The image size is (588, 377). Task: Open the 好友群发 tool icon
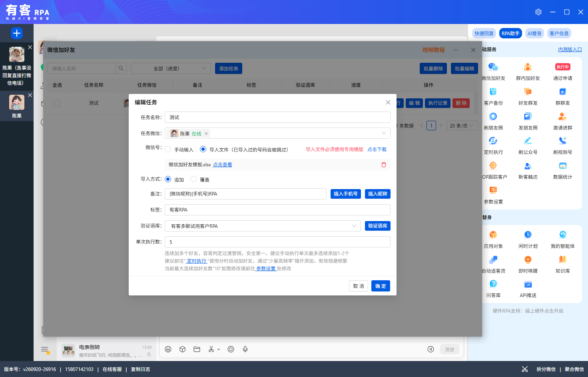pyautogui.click(x=528, y=92)
